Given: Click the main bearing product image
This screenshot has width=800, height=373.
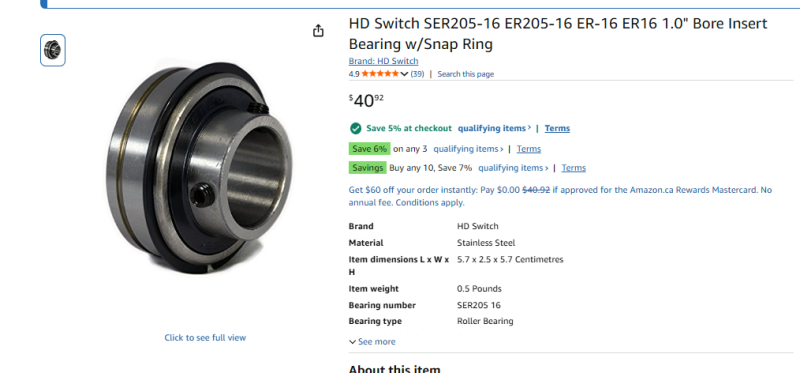Looking at the screenshot, I should pos(200,167).
